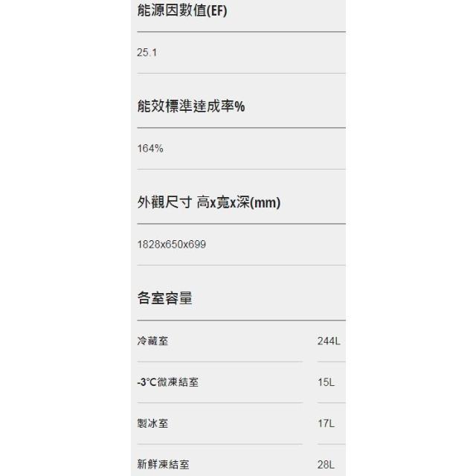The height and width of the screenshot is (476, 476).
Task: Select the 164% achievement rate value
Action: 150,148
